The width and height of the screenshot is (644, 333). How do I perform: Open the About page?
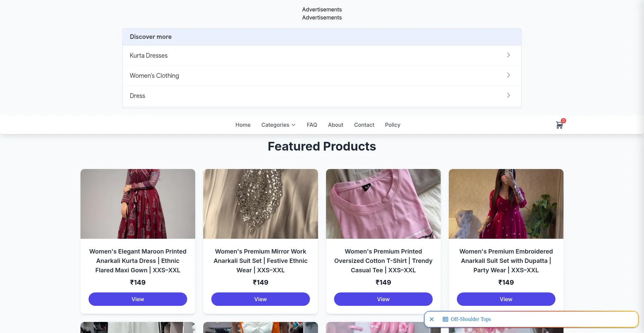click(335, 125)
